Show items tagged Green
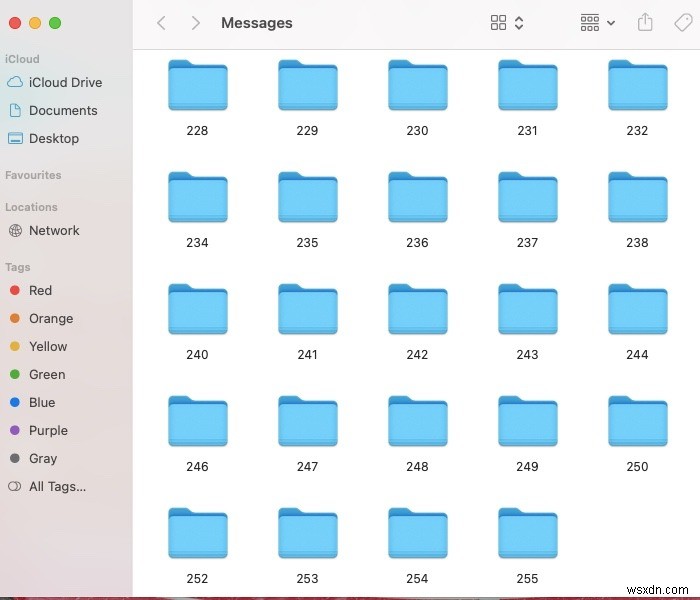Image resolution: width=700 pixels, height=600 pixels. (x=38, y=374)
